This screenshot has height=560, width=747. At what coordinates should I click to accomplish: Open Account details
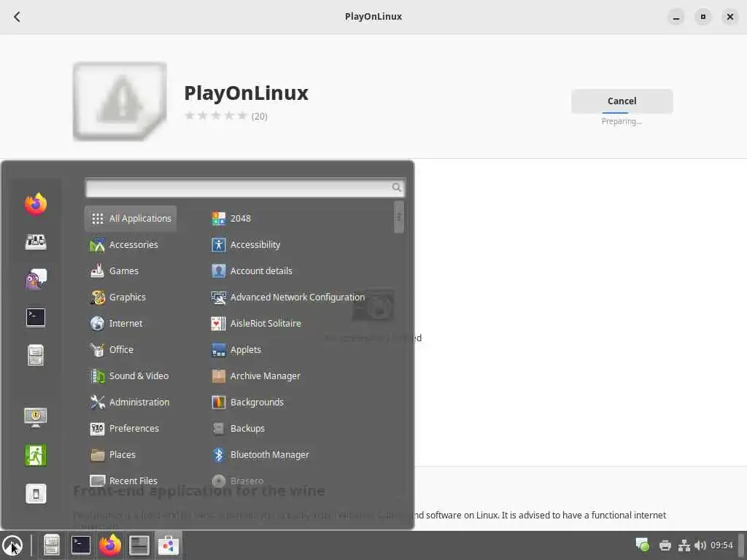coord(252,271)
